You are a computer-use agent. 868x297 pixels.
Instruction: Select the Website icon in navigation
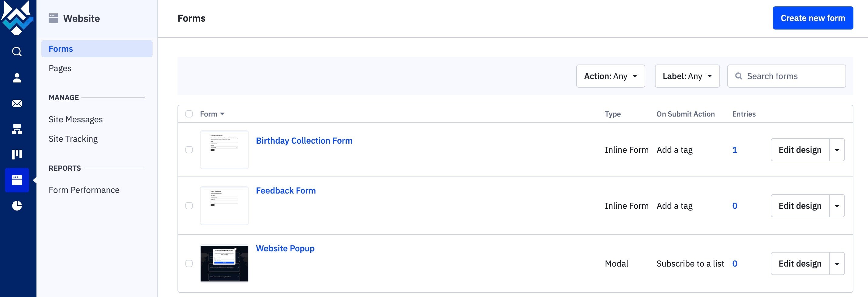click(x=17, y=180)
